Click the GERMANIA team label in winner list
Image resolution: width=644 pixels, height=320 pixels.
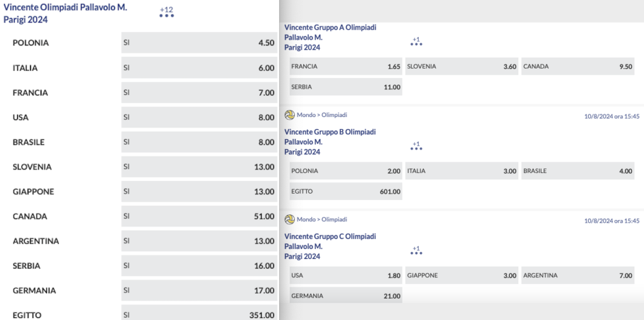34,290
